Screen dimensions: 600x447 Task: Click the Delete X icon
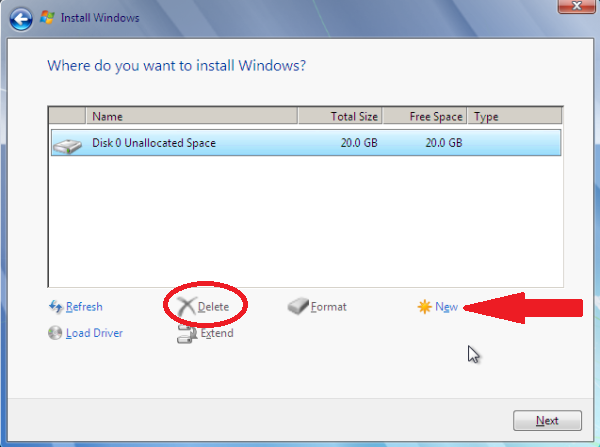coord(186,307)
